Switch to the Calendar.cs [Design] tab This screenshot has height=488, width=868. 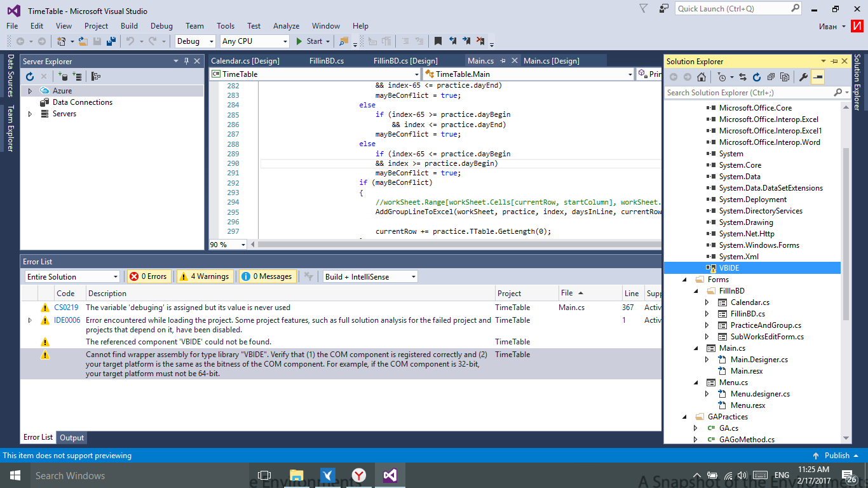pos(245,61)
